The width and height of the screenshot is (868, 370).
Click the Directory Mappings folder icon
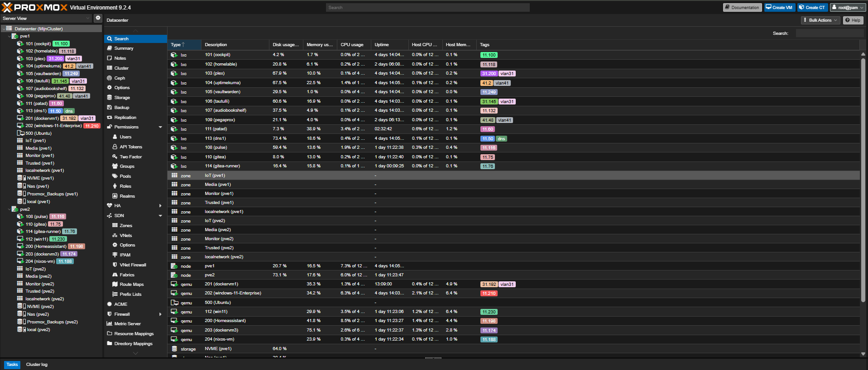pos(110,344)
